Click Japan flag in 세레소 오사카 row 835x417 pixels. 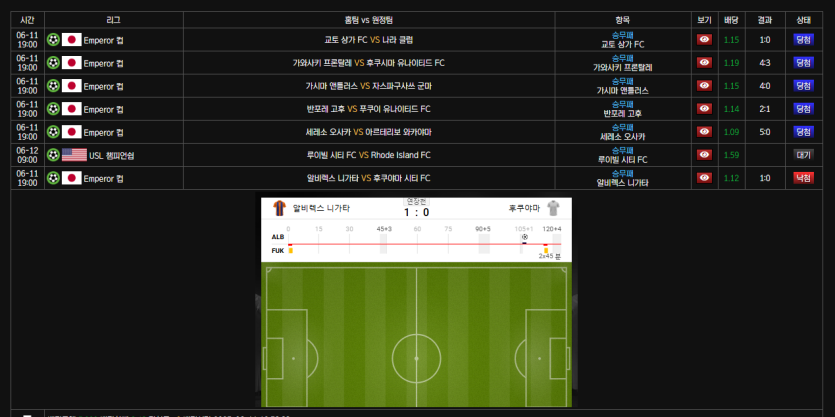click(71, 132)
